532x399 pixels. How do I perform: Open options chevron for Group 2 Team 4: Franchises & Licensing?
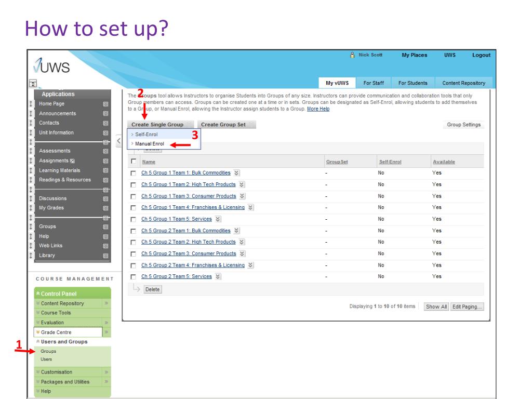(250, 265)
